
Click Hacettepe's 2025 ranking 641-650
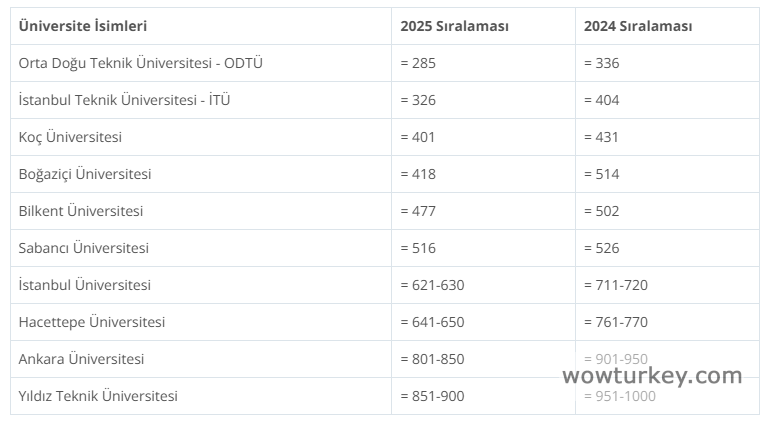[432, 322]
